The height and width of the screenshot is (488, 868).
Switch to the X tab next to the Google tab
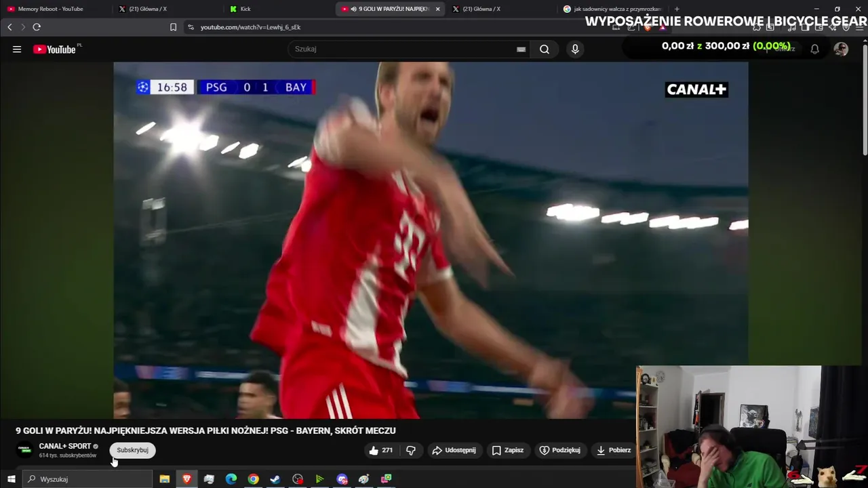pos(500,9)
